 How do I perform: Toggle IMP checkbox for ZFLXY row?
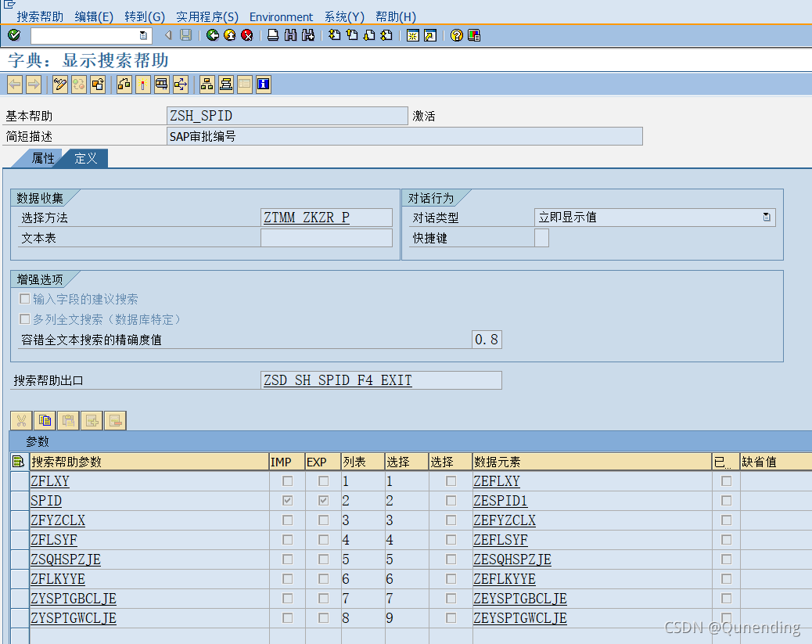[287, 480]
